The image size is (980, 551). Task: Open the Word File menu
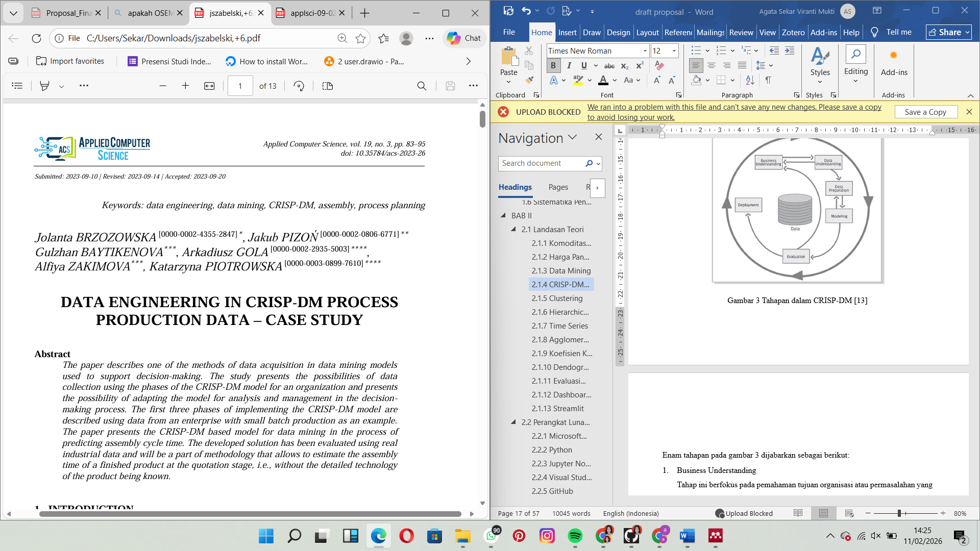pyautogui.click(x=509, y=32)
